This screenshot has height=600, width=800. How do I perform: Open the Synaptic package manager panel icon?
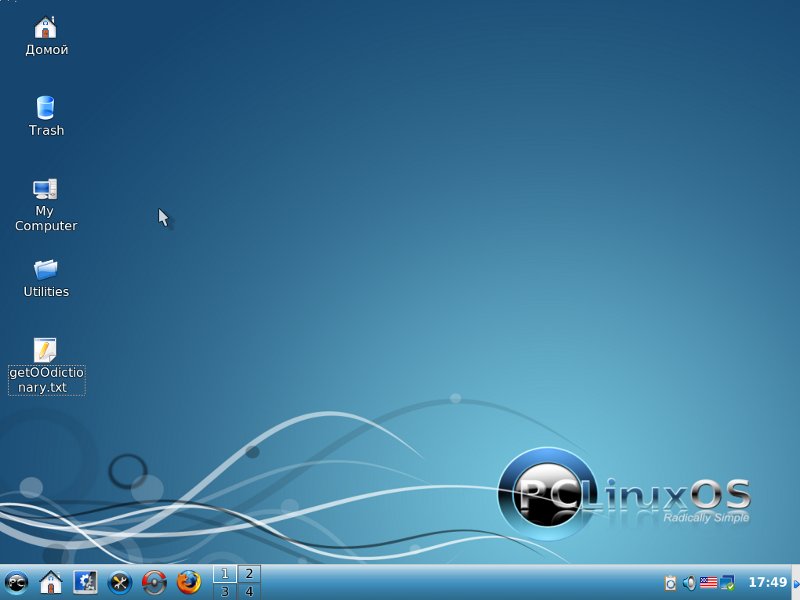pyautogui.click(x=154, y=582)
